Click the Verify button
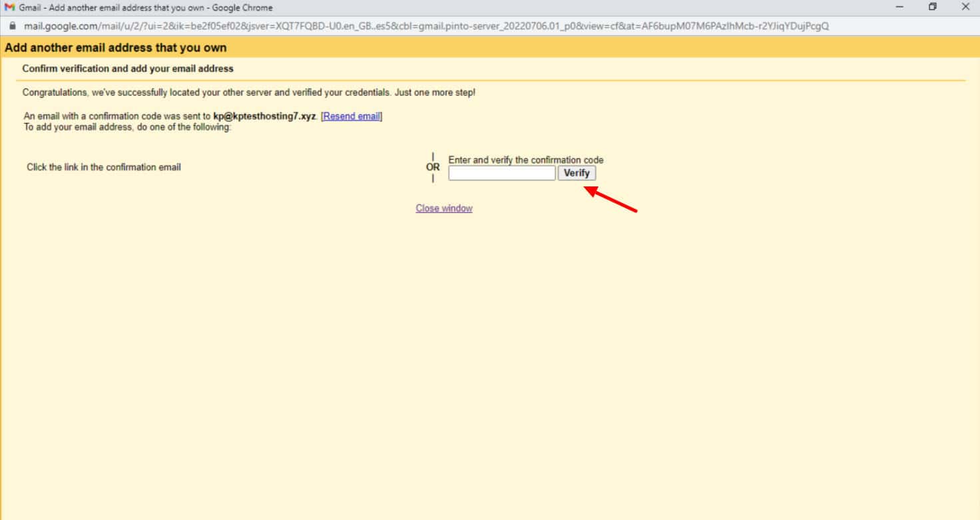The image size is (980, 520). click(577, 173)
